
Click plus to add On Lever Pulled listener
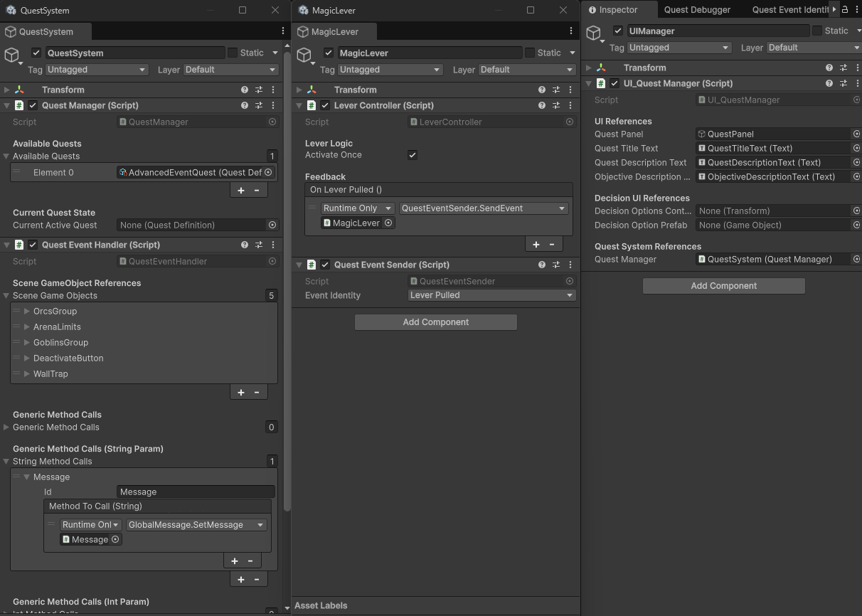(536, 244)
